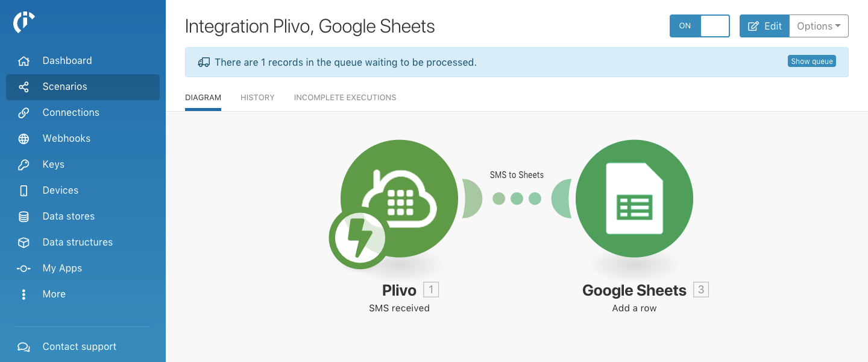Select the Google Sheets module circle
868x362 pixels.
[634, 198]
